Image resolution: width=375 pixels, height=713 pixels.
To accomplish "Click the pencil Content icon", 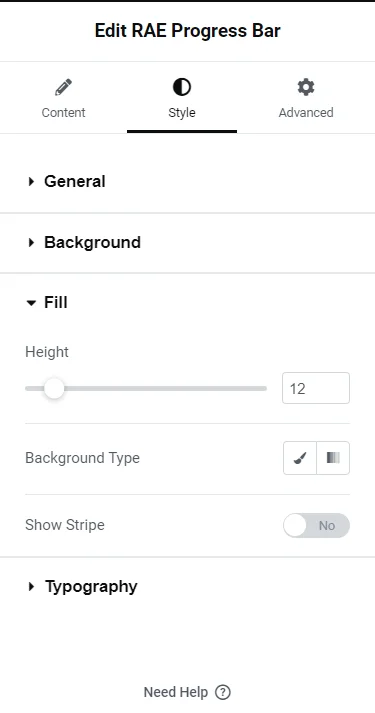I will [x=63, y=87].
